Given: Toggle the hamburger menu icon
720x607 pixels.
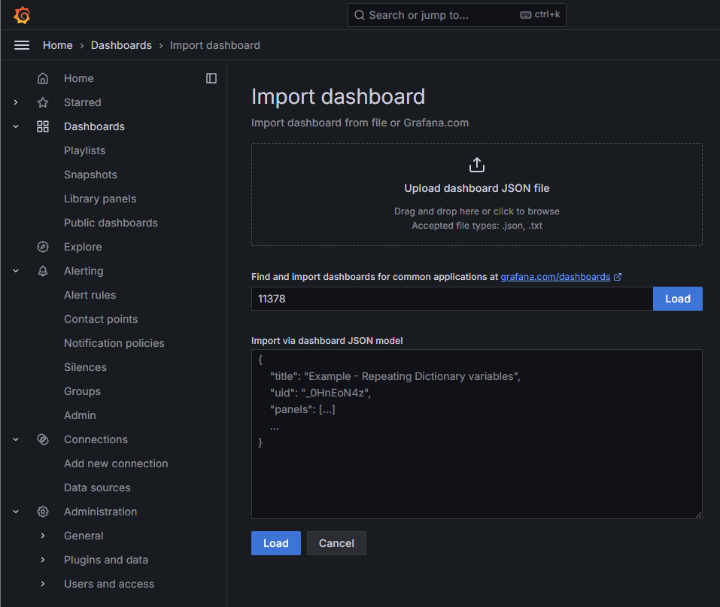Looking at the screenshot, I should [22, 45].
